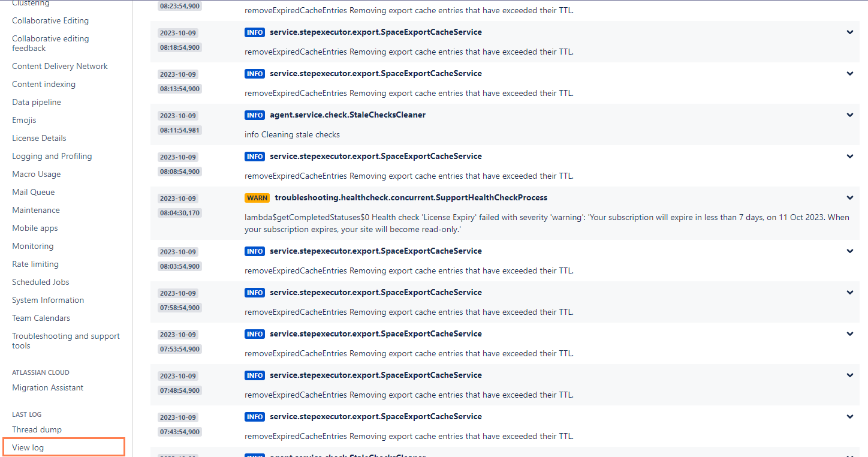Viewport: 868px width, 457px height.
Task: Click the INFO badge on the 07:48:54 entry
Action: click(254, 375)
